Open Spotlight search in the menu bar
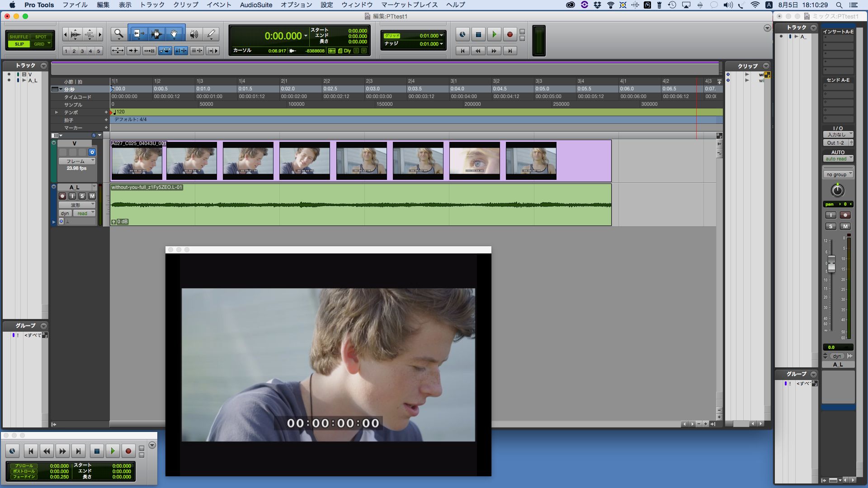This screenshot has width=868, height=488. 839,5
